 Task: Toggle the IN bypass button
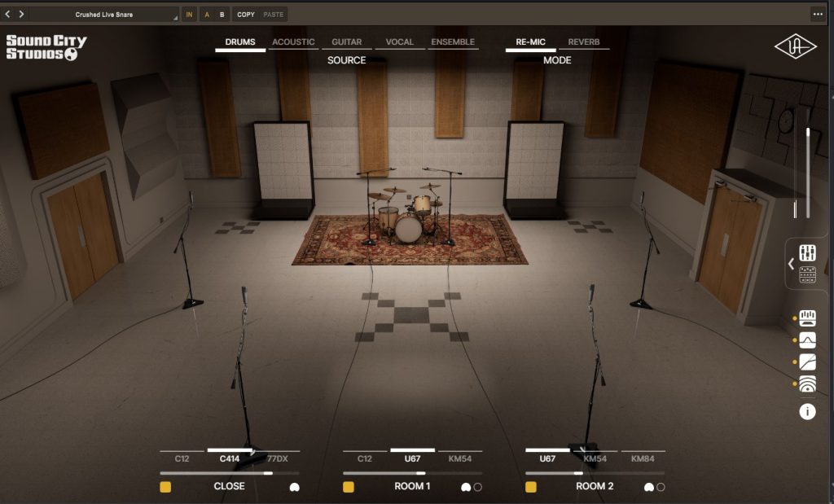(190, 15)
